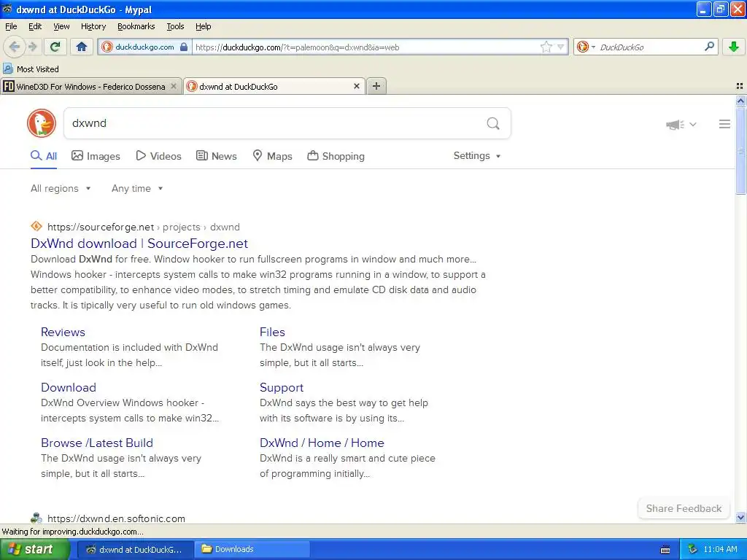This screenshot has height=560, width=747.
Task: Click the keyboard icon in the system tray
Action: coord(665,550)
